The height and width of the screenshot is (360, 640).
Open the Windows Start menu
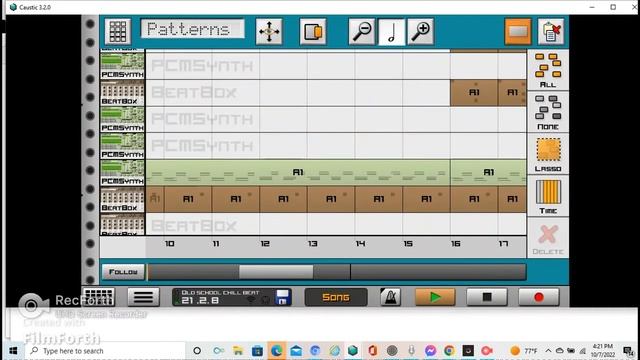click(x=13, y=351)
